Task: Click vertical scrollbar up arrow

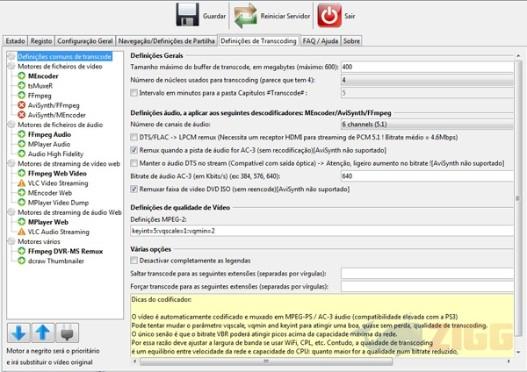Action: (x=518, y=55)
